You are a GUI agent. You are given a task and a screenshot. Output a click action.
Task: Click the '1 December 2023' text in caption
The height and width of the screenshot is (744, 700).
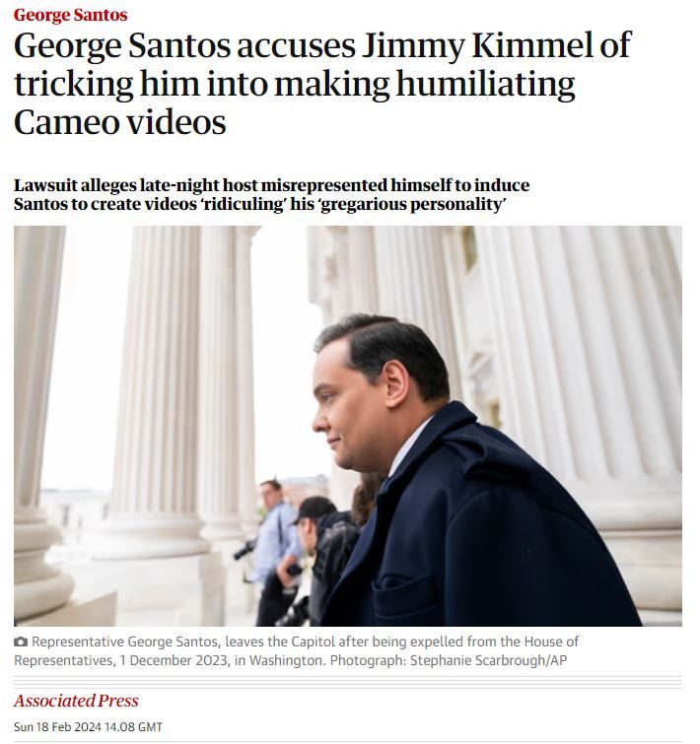tap(175, 660)
